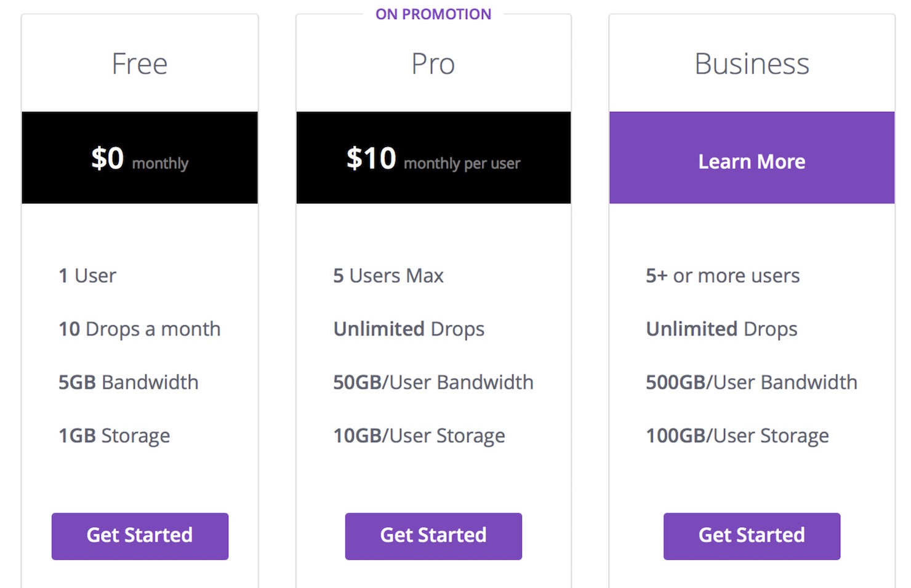This screenshot has height=588, width=911.
Task: Click the $0 monthly price banner
Action: [140, 157]
